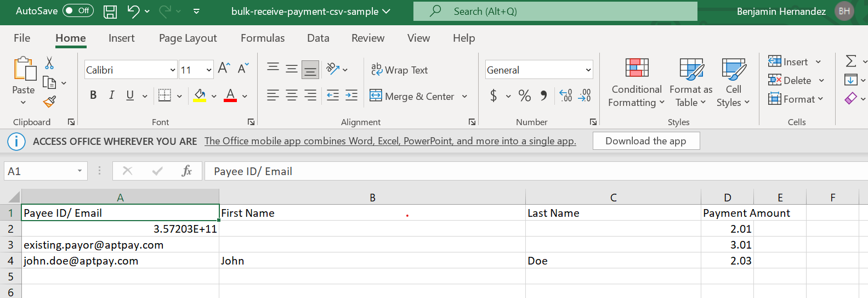Click the Insert Function fx icon
The height and width of the screenshot is (298, 868).
(186, 171)
